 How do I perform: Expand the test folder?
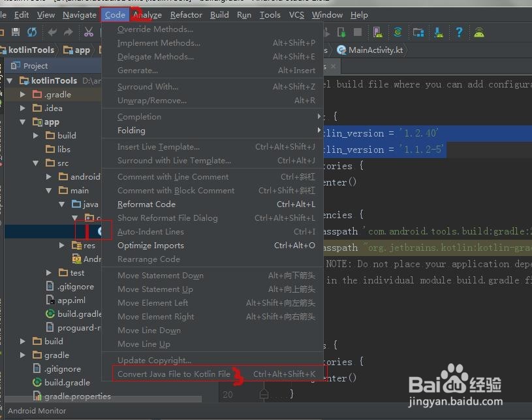click(x=49, y=272)
